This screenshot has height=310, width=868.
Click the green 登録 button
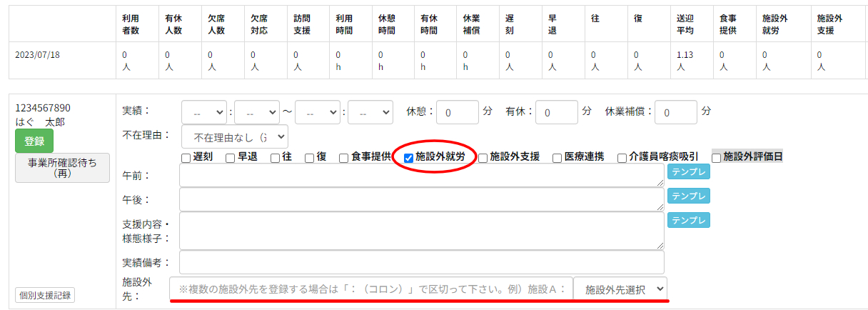coord(34,141)
